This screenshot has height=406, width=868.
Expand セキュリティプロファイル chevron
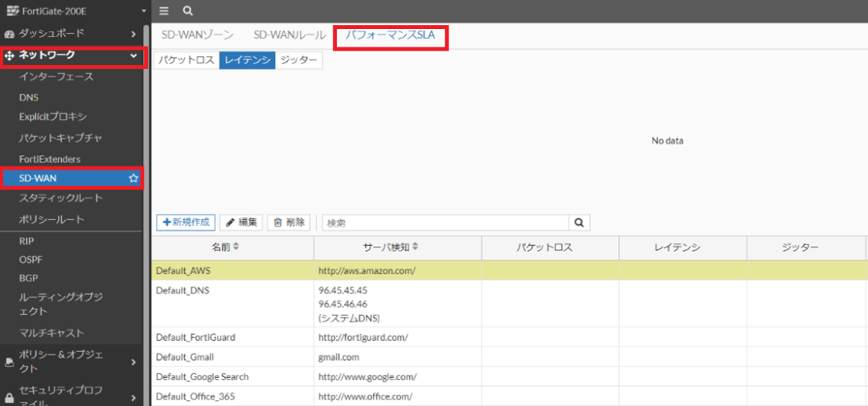click(x=133, y=397)
